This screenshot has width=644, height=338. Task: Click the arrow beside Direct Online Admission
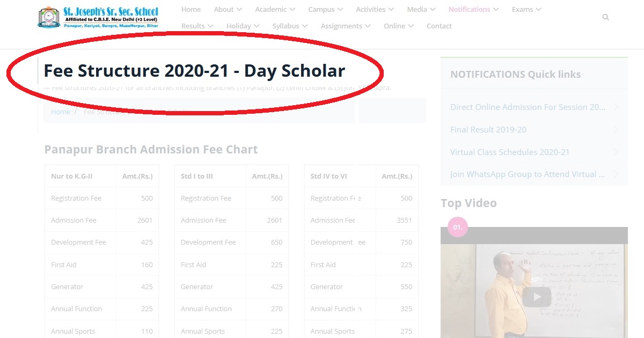(x=616, y=107)
